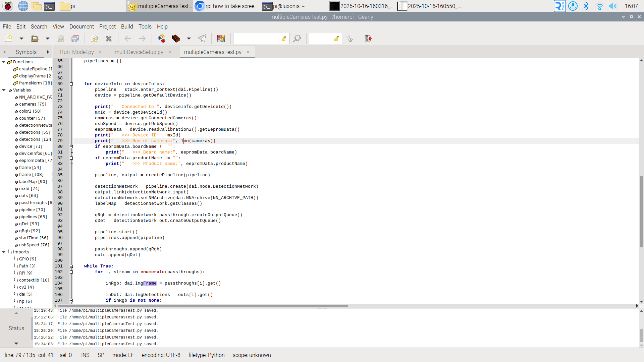
Task: Toggle the fold marker at line 80
Action: [71, 146]
